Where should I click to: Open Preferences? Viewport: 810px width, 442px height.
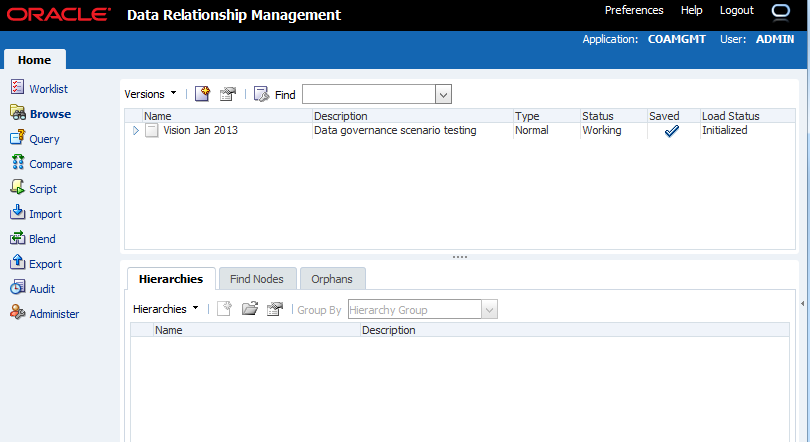[634, 10]
